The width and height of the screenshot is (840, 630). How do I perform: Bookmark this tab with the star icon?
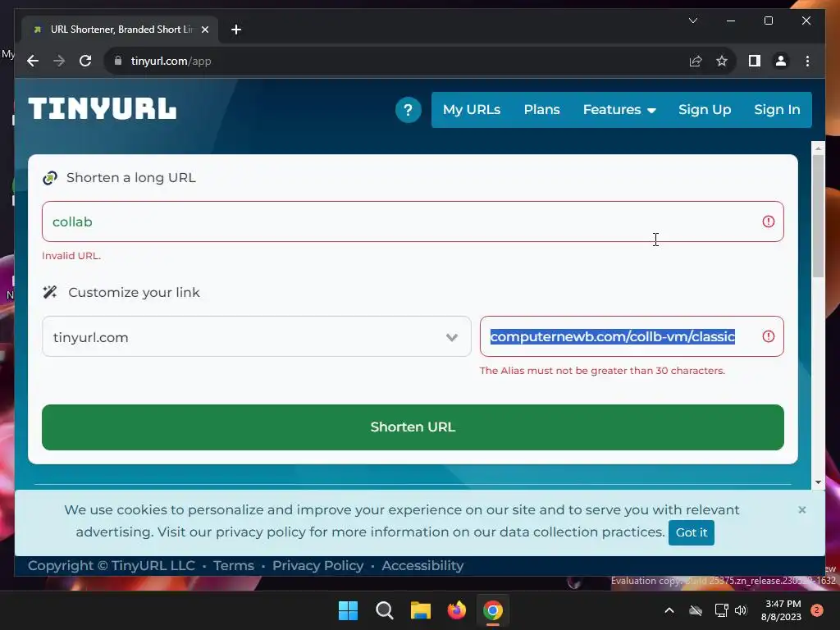pyautogui.click(x=722, y=61)
